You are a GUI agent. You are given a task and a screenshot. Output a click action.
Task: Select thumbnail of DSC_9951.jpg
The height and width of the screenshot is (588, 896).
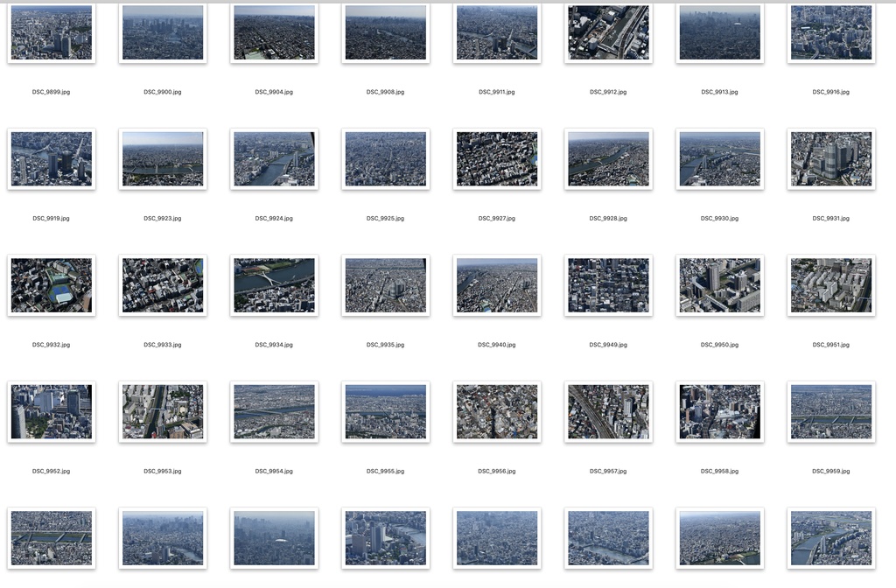[831, 285]
